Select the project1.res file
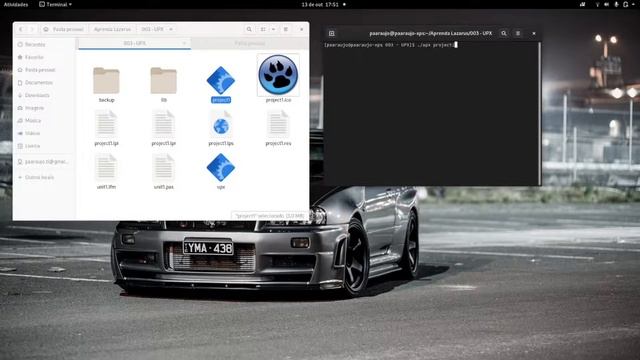The height and width of the screenshot is (360, 640). (x=278, y=128)
